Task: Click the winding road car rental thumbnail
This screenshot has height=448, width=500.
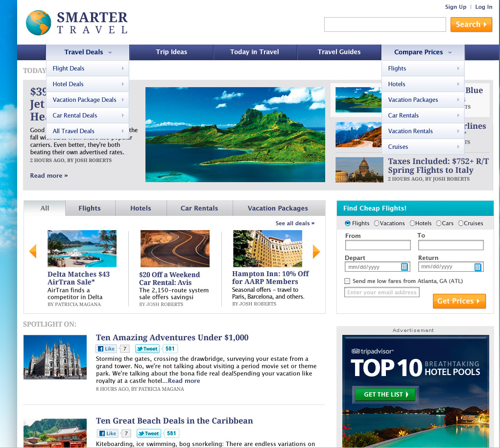Action: [x=175, y=249]
